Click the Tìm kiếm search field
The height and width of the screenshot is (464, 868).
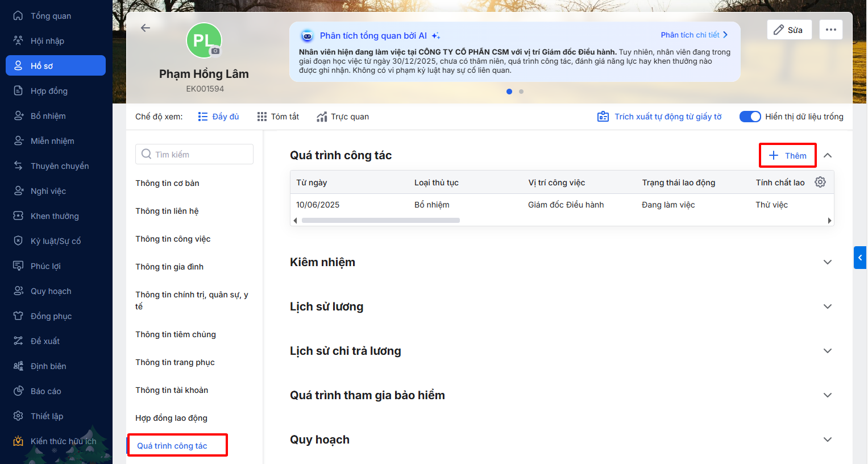pos(194,154)
